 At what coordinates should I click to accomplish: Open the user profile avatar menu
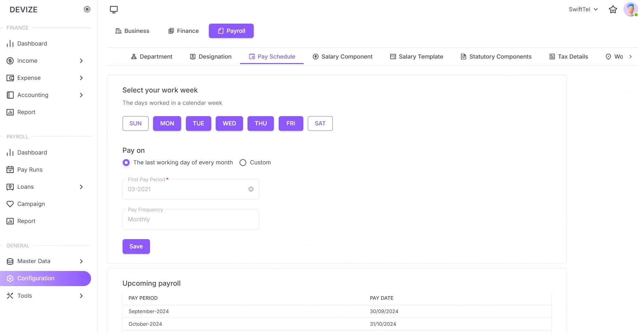(632, 9)
